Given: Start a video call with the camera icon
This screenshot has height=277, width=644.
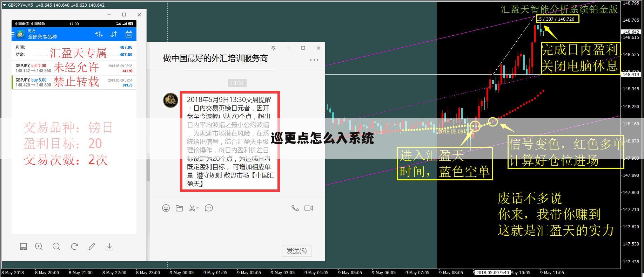Looking at the screenshot, I should pyautogui.click(x=309, y=208).
